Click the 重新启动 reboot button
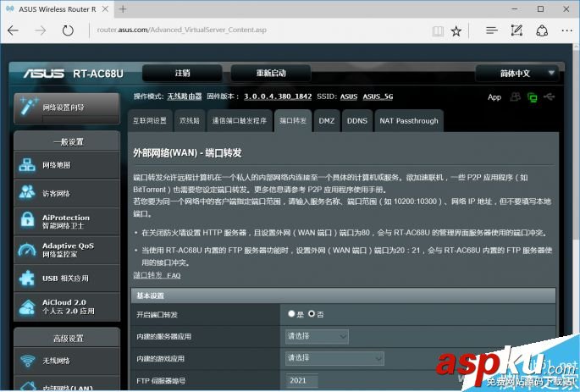 pyautogui.click(x=271, y=73)
